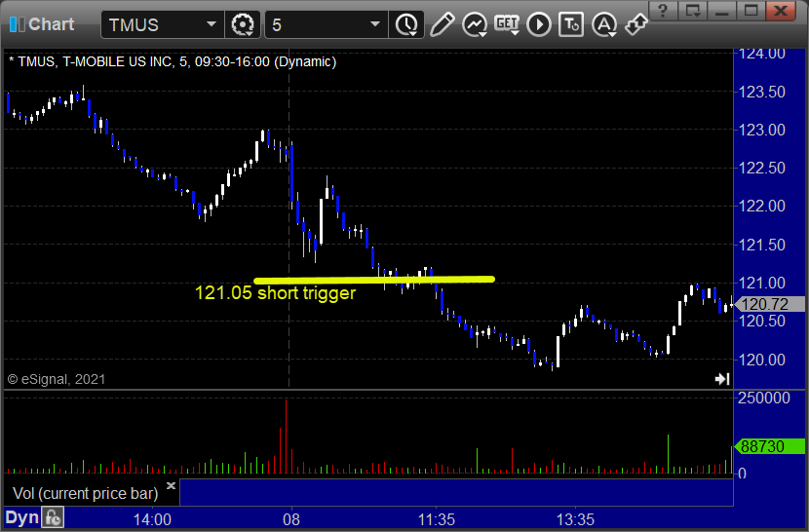Click the fc lock icon
The image size is (809, 532).
pos(53,517)
